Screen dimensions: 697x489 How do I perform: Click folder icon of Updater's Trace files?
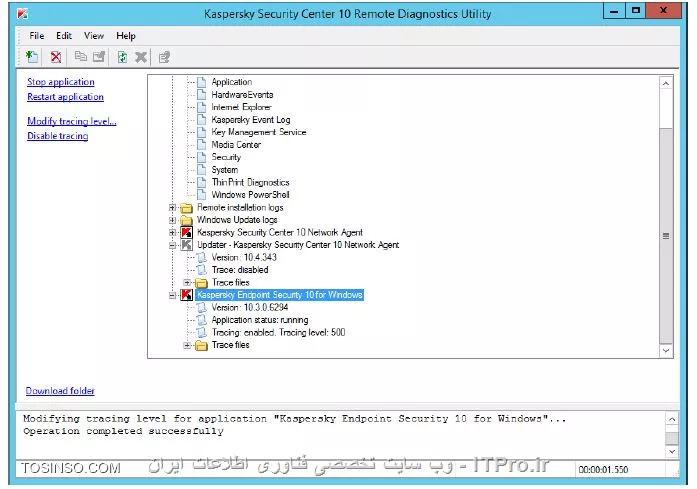201,283
